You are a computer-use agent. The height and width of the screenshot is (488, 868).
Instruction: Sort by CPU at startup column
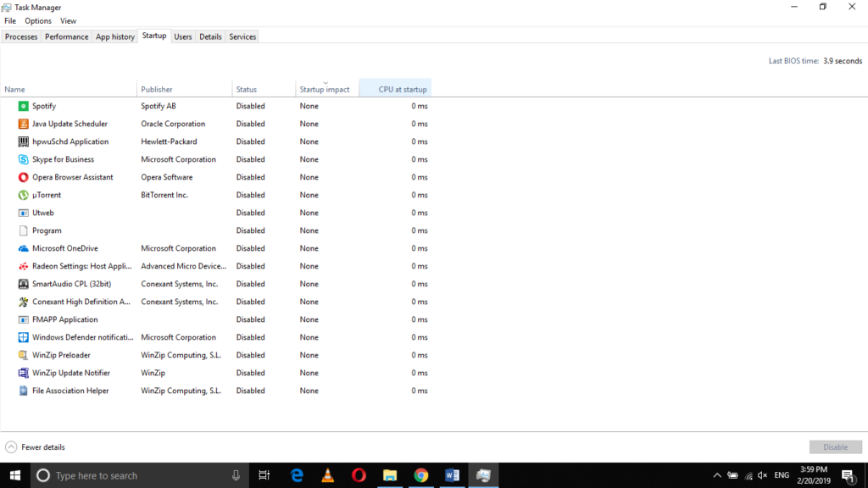tap(395, 89)
